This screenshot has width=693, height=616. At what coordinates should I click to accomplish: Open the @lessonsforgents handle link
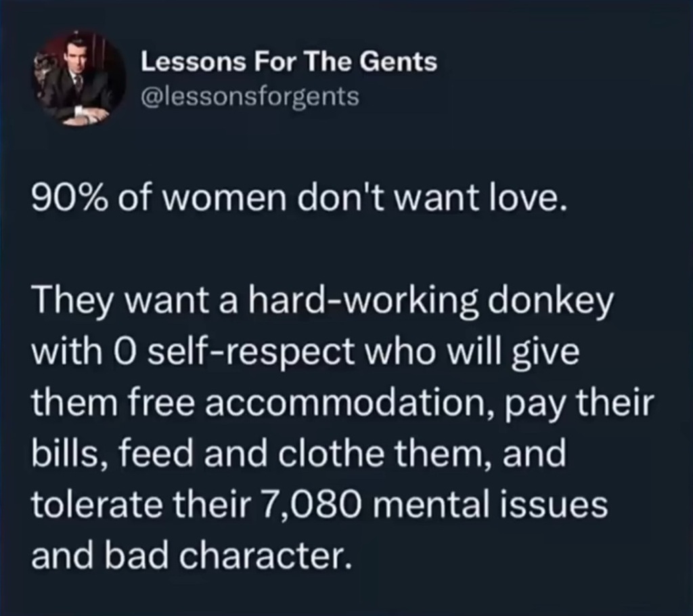click(249, 97)
